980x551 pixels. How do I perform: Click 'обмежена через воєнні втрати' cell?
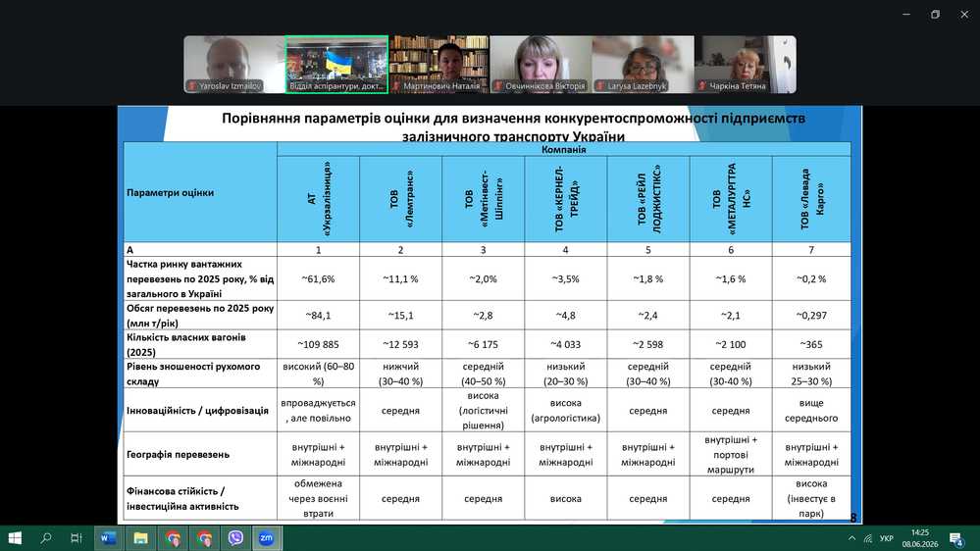pos(318,498)
